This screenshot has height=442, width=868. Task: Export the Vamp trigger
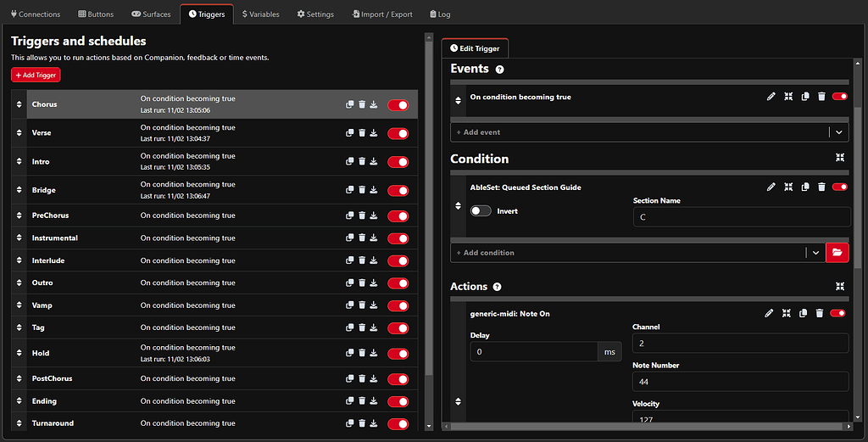(374, 305)
